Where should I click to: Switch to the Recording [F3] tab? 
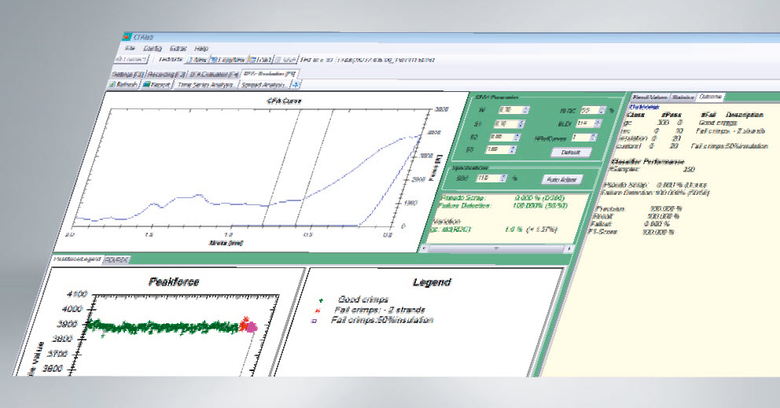tap(164, 73)
